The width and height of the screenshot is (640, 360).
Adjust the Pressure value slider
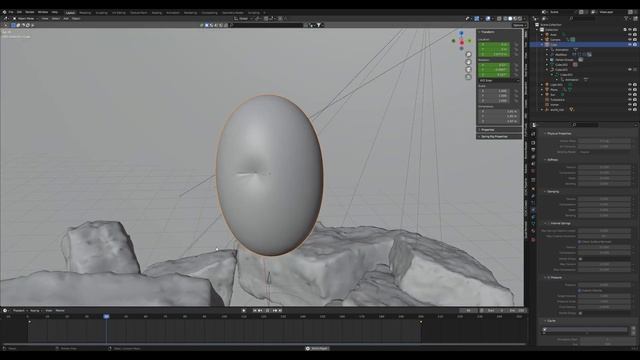(x=604, y=285)
